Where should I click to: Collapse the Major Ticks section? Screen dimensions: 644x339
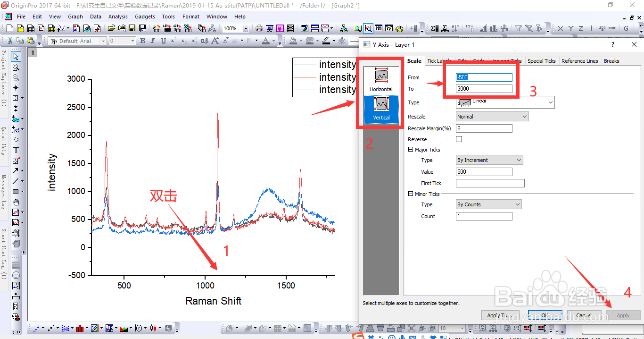[411, 150]
